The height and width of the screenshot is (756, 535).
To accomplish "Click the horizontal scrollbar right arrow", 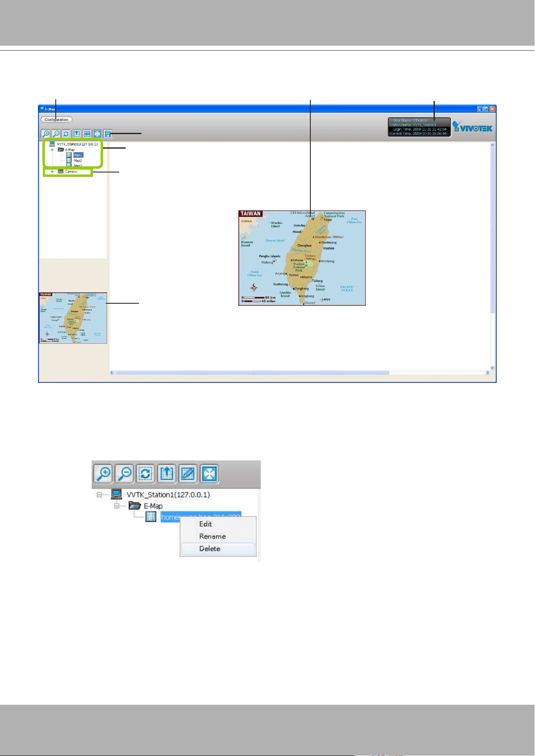I will pyautogui.click(x=487, y=373).
